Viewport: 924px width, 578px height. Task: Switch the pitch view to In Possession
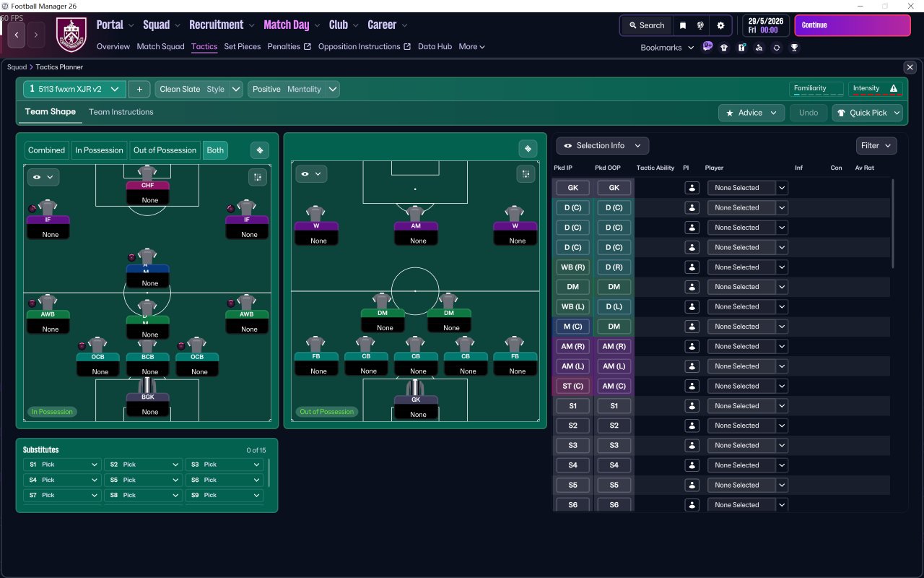[99, 150]
